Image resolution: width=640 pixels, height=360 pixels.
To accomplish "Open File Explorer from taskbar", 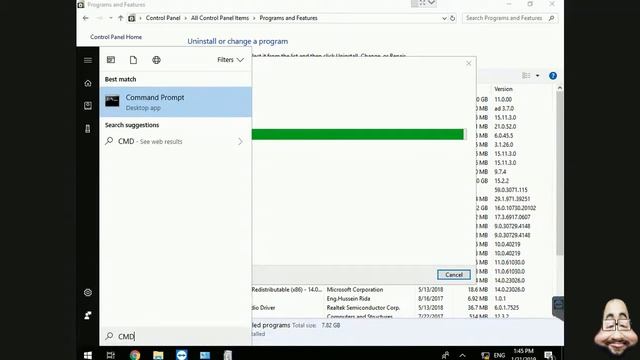I will pos(158,355).
